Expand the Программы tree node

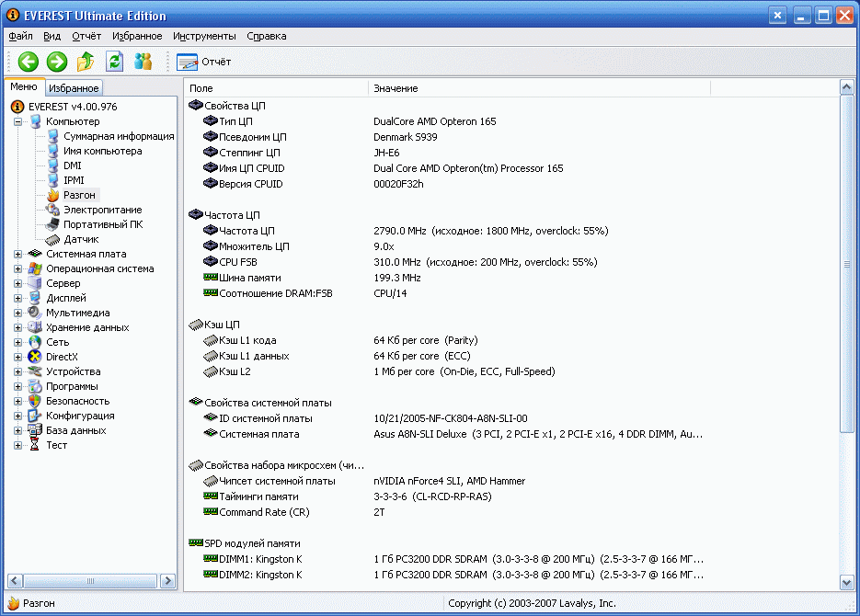click(18, 387)
